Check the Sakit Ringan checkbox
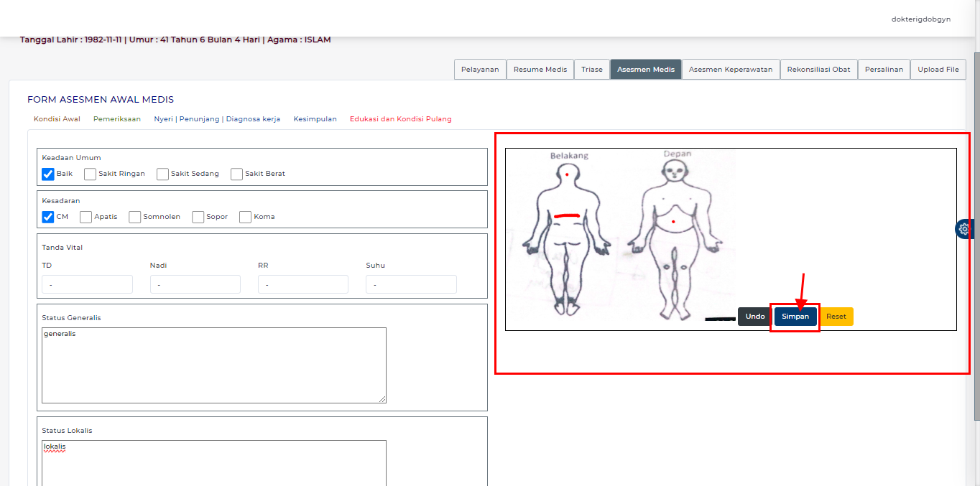Viewport: 980px width, 486px height. click(x=89, y=174)
